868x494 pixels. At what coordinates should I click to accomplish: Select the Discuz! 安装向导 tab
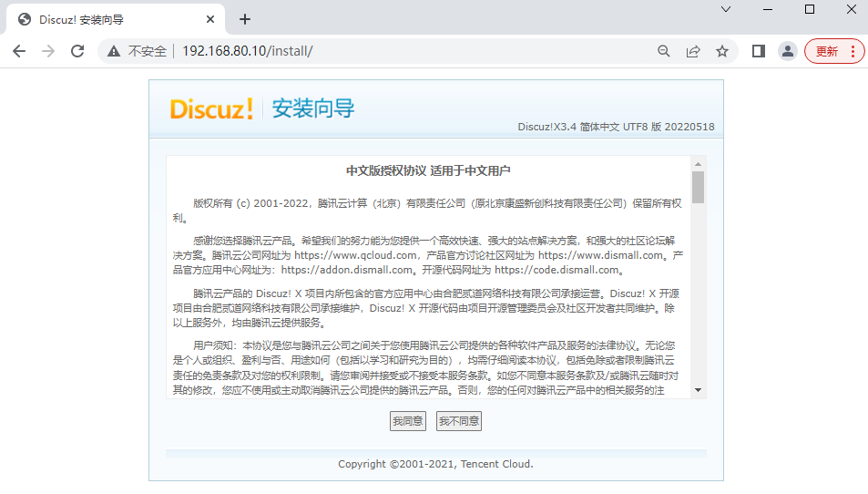tap(115, 19)
